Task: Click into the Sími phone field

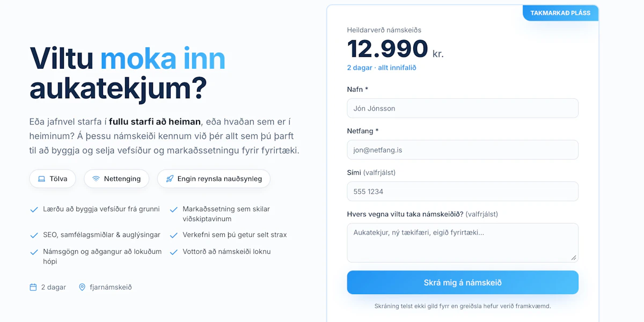Action: coord(463,192)
